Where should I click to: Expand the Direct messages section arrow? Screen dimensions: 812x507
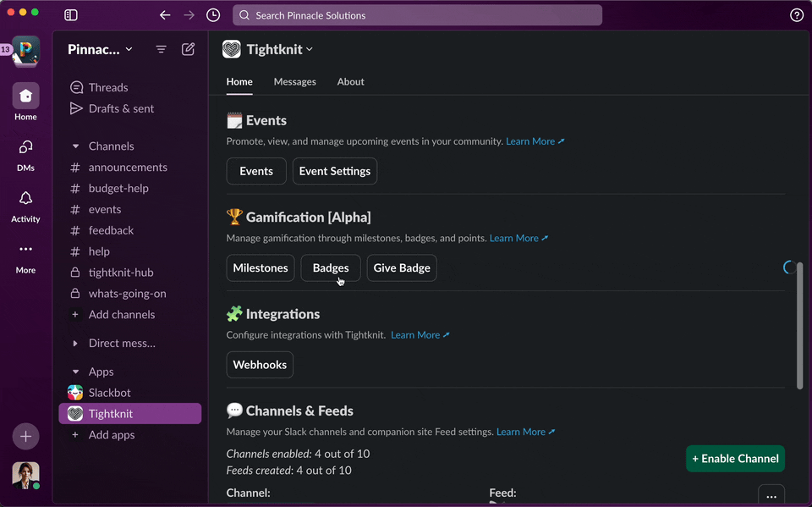[x=75, y=343]
